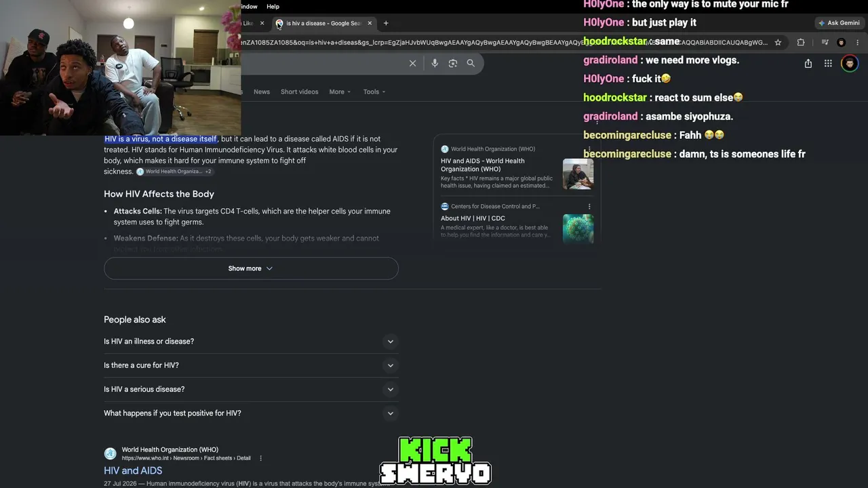Image resolution: width=868 pixels, height=488 pixels.
Task: Click the Ask Gemini button
Action: point(839,23)
